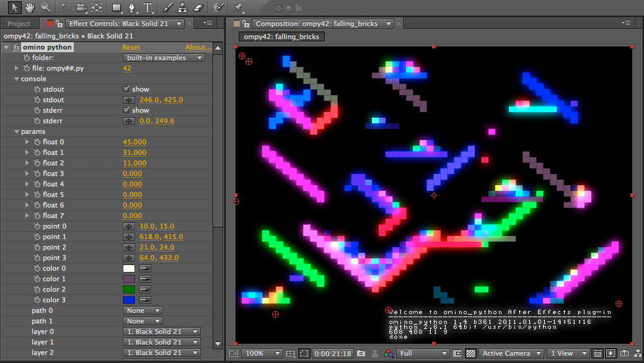
Task: Select the Eraser tool
Action: (x=198, y=7)
